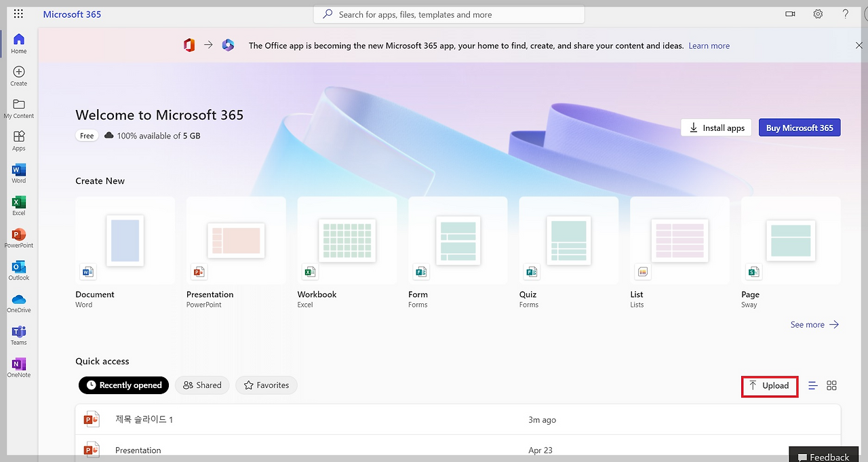
Task: Launch Word from the sidebar
Action: click(19, 174)
